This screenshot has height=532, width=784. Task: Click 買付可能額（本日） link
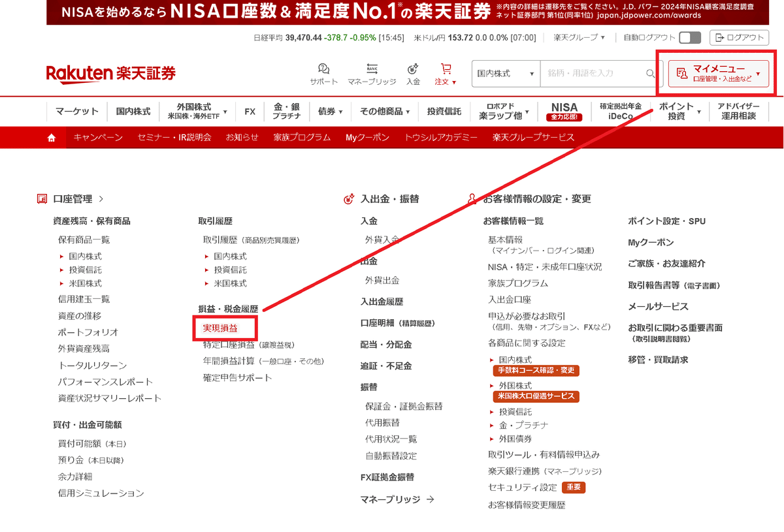[x=93, y=444]
